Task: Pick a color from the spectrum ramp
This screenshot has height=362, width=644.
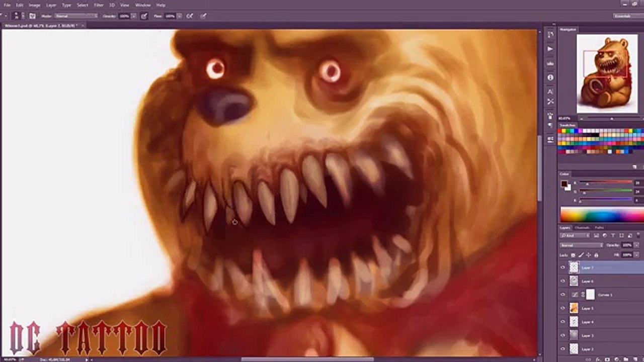Action: [602, 215]
